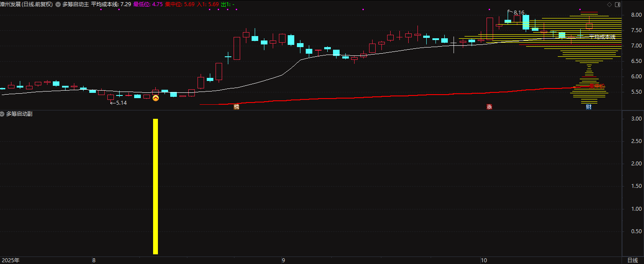This screenshot has width=644, height=264.
Task: Open the 榜 event marker on chart
Action: [x=237, y=107]
